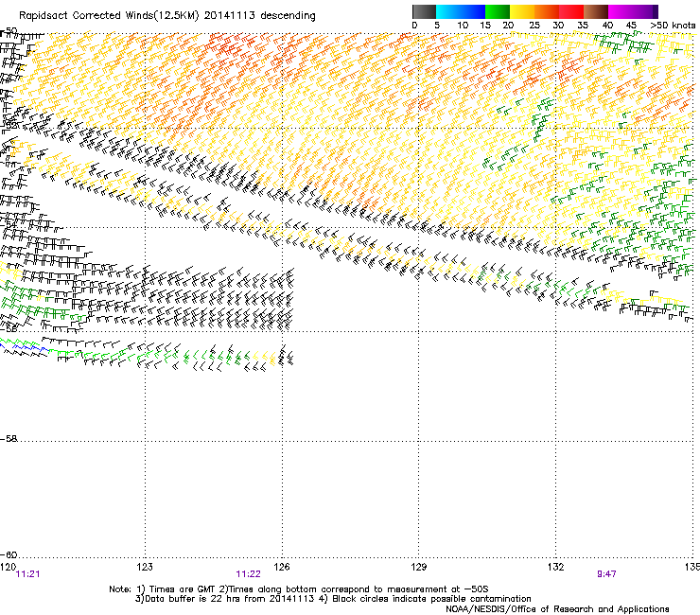Click the latitude label -60

pyautogui.click(x=9, y=555)
